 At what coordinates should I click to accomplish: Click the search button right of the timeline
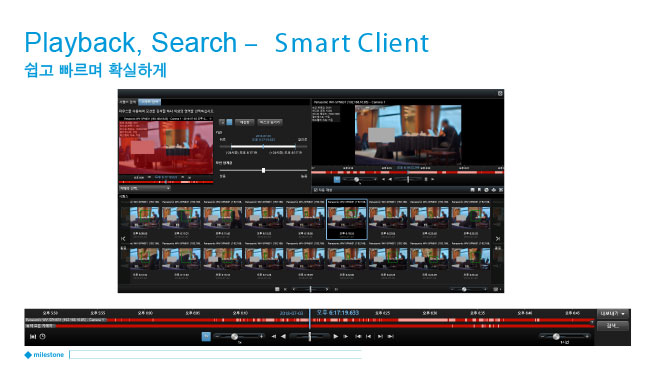click(612, 326)
